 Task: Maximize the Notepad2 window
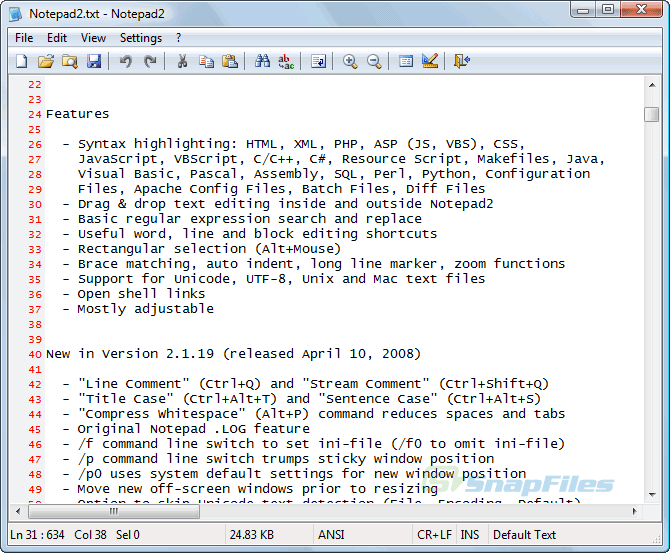coord(608,9)
